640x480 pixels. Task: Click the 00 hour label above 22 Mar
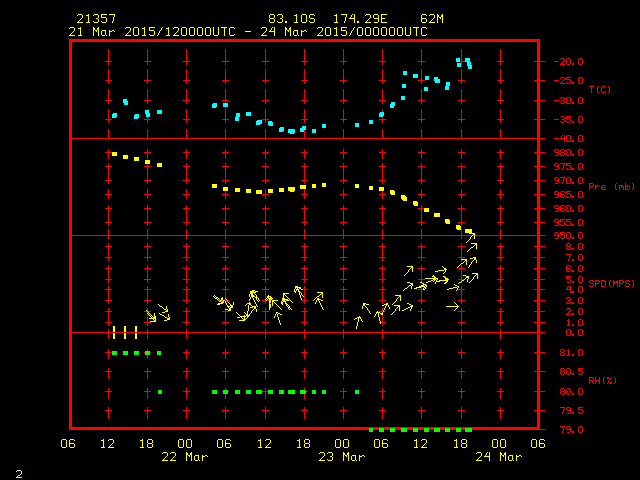[185, 444]
